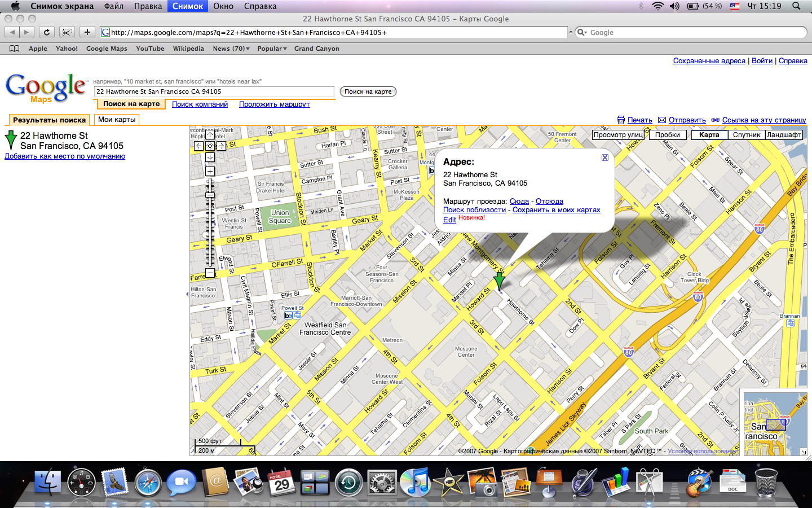Viewport: 812px width, 508px height.
Task: Go forward with Safari's forward arrow
Action: (27, 32)
